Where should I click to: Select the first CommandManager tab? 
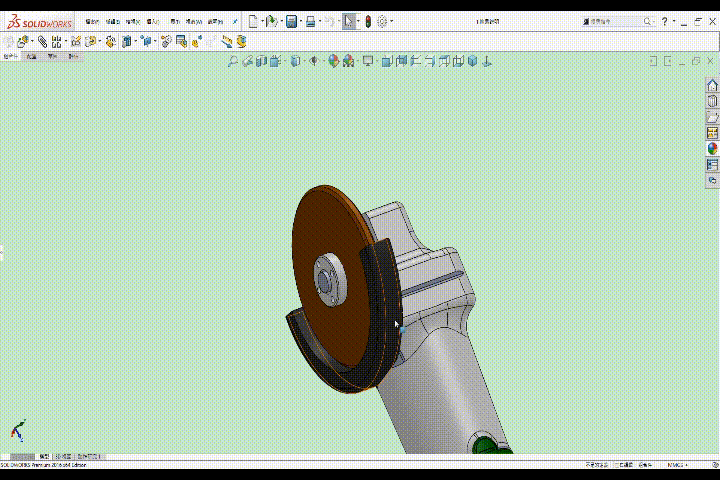pyautogui.click(x=11, y=57)
